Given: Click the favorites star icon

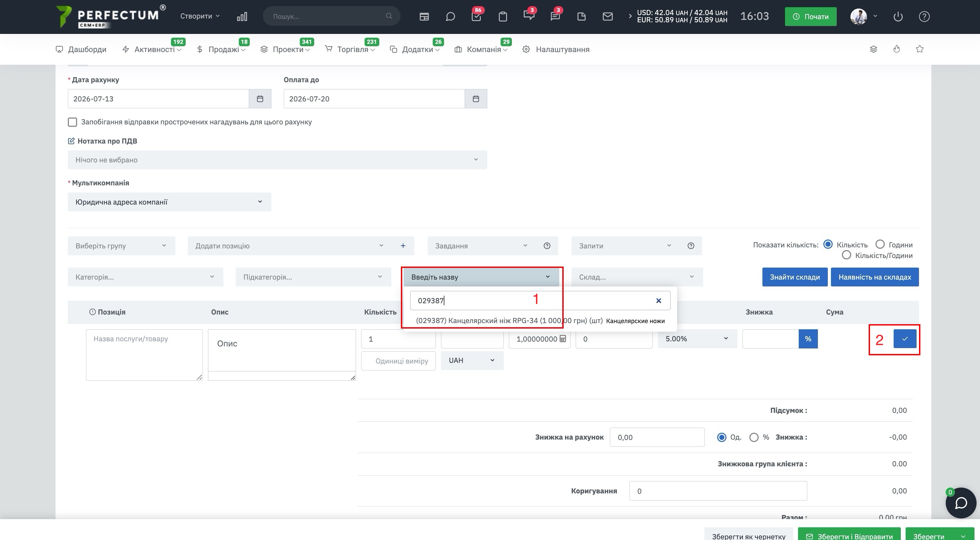Looking at the screenshot, I should [919, 49].
